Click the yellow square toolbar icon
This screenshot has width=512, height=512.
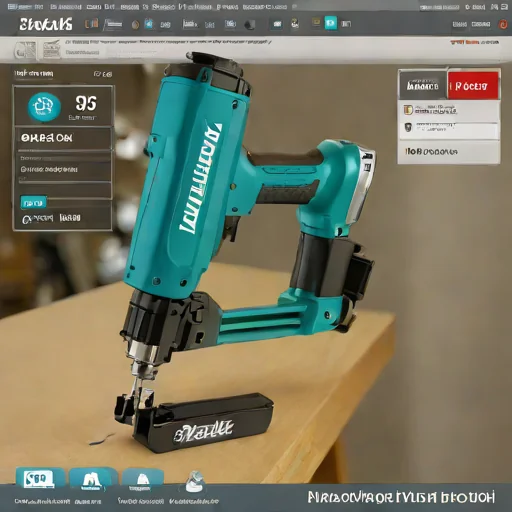coord(316,23)
